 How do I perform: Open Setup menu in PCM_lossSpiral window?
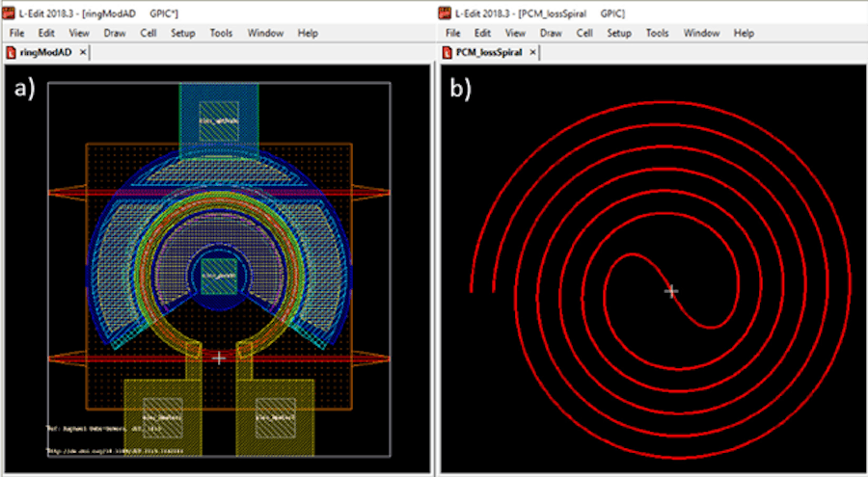pos(619,33)
